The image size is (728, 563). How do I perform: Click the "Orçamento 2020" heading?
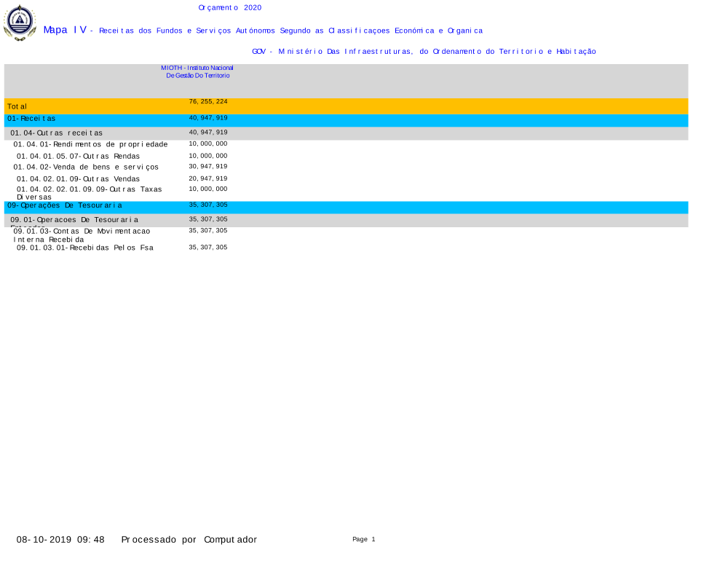pyautogui.click(x=229, y=8)
